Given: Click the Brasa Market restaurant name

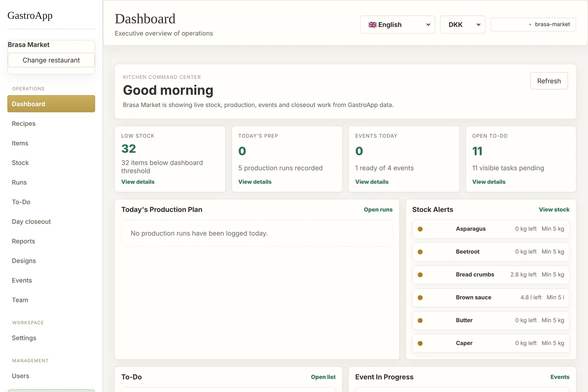Looking at the screenshot, I should click(x=29, y=45).
